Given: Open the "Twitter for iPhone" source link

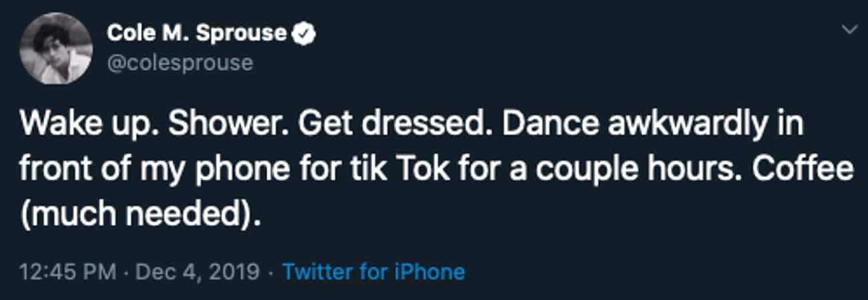Looking at the screenshot, I should [373, 272].
